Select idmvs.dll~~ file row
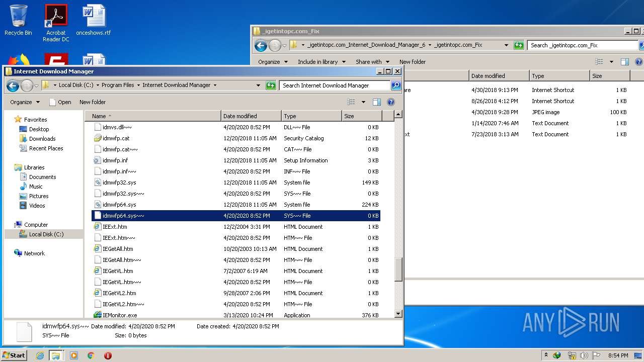644x362 pixels. point(236,127)
